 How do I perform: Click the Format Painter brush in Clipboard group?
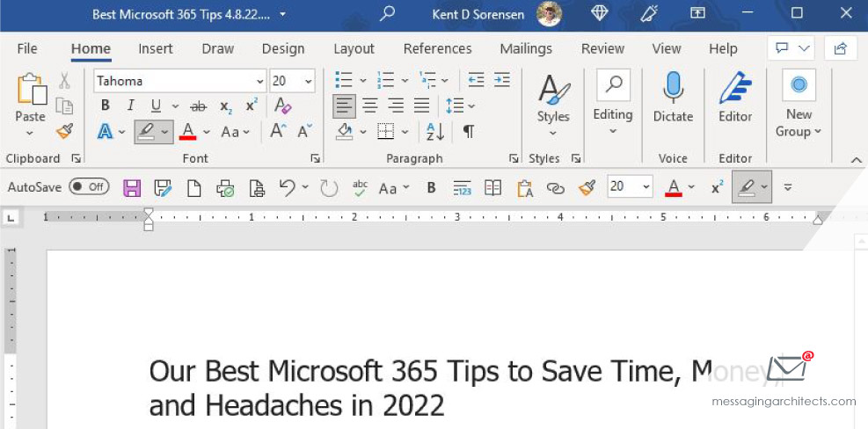tap(64, 131)
